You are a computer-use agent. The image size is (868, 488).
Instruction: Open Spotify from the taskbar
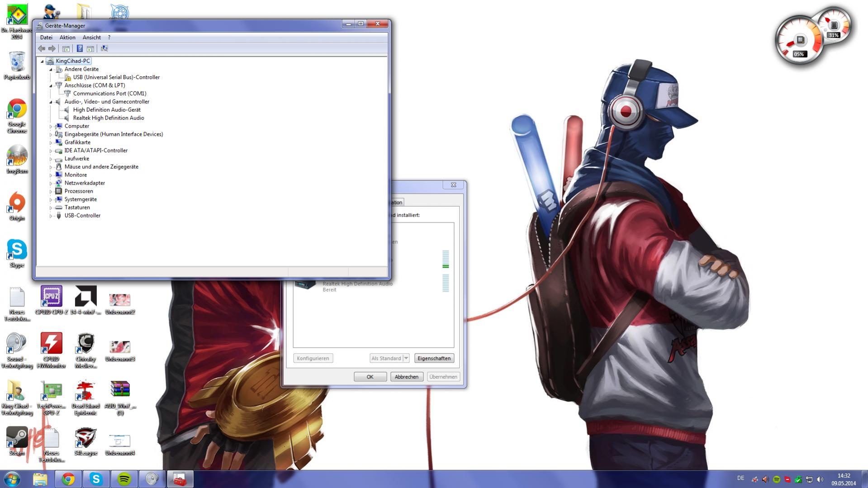124,479
